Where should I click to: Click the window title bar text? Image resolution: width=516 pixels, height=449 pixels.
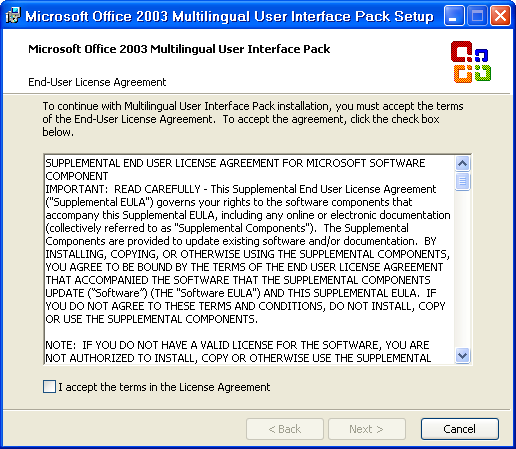[229, 16]
